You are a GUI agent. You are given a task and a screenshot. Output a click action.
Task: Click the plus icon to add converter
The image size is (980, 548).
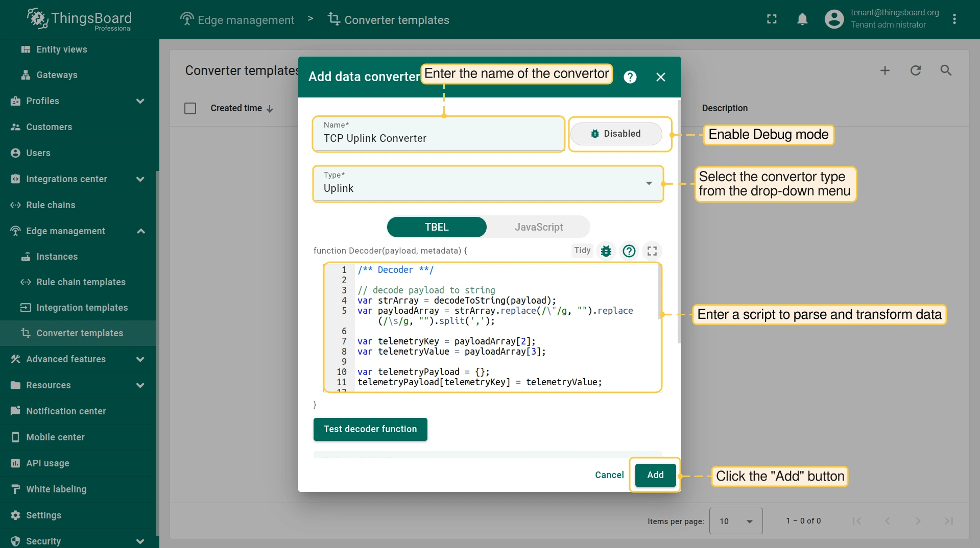(x=885, y=70)
